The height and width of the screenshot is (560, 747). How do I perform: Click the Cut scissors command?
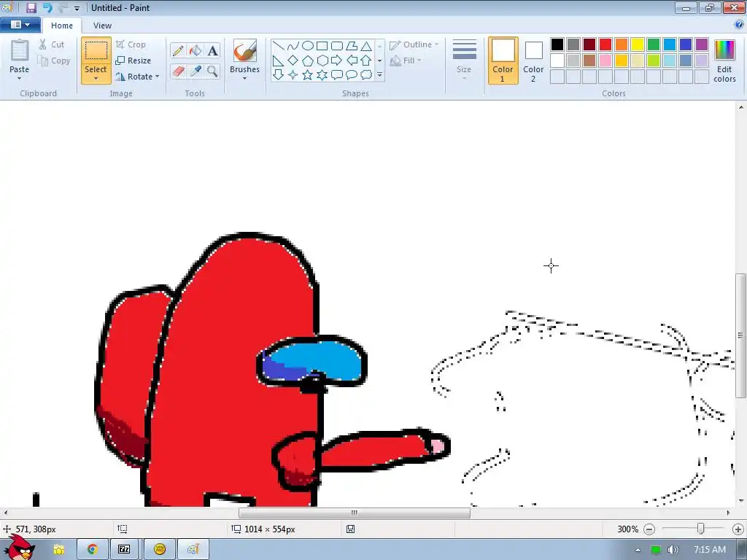click(x=52, y=44)
